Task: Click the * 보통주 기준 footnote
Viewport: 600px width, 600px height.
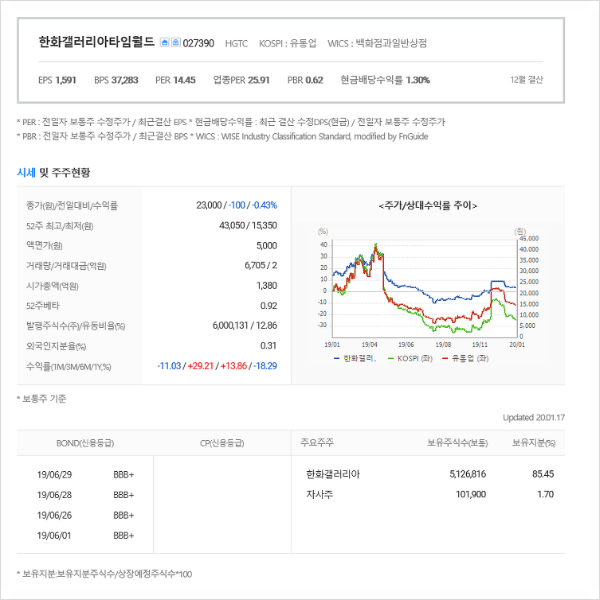Action: click(x=41, y=399)
